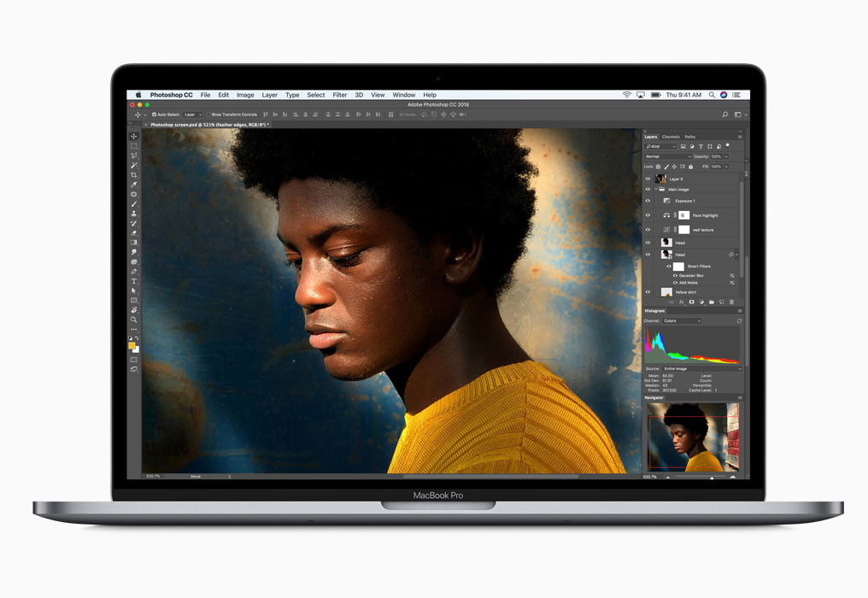
Task: Click the Create new group folder icon
Action: 712,302
